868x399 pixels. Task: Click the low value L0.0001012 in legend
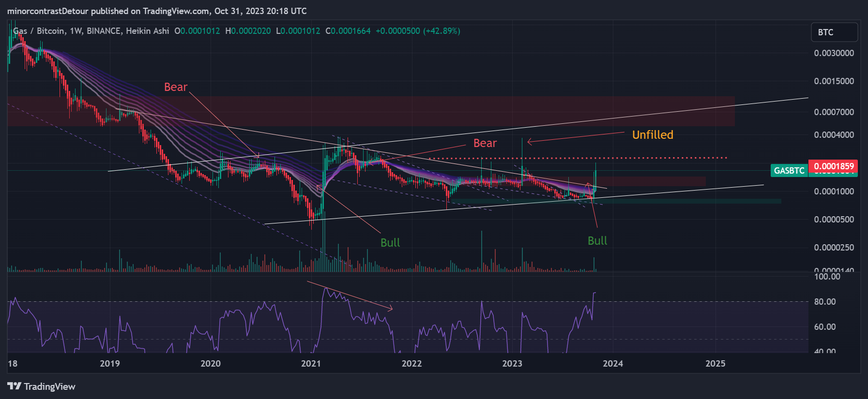click(x=298, y=31)
